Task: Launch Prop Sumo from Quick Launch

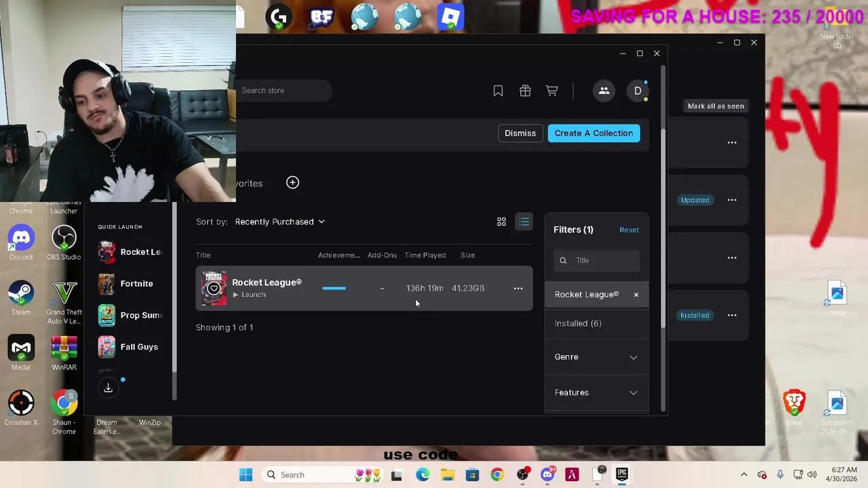Action: 131,315
